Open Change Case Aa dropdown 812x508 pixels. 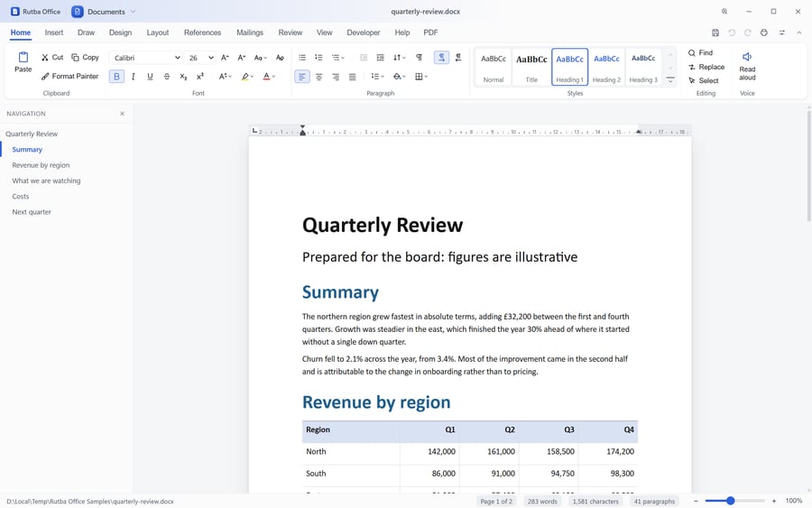tap(261, 58)
